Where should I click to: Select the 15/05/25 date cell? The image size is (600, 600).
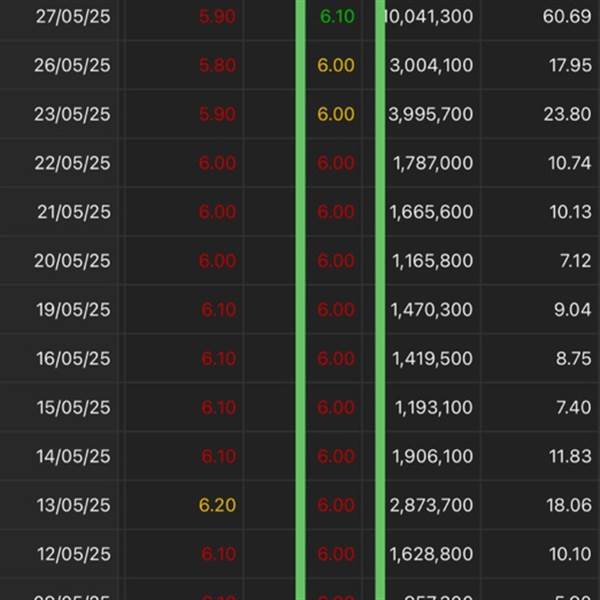click(71, 408)
